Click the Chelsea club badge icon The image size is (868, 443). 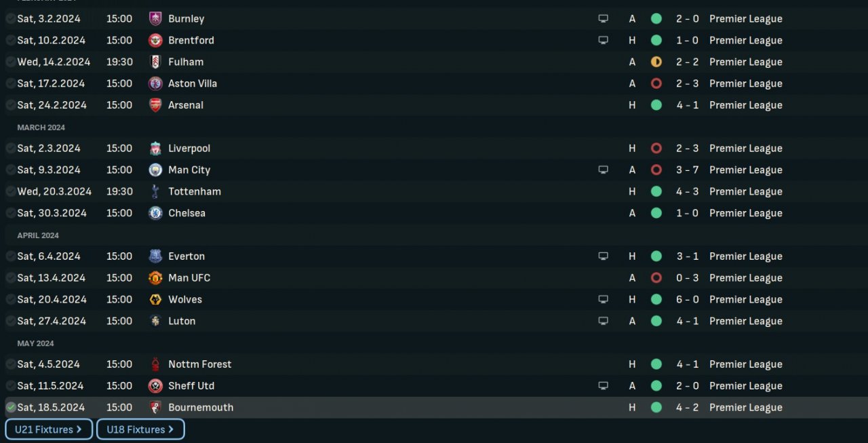tap(155, 213)
